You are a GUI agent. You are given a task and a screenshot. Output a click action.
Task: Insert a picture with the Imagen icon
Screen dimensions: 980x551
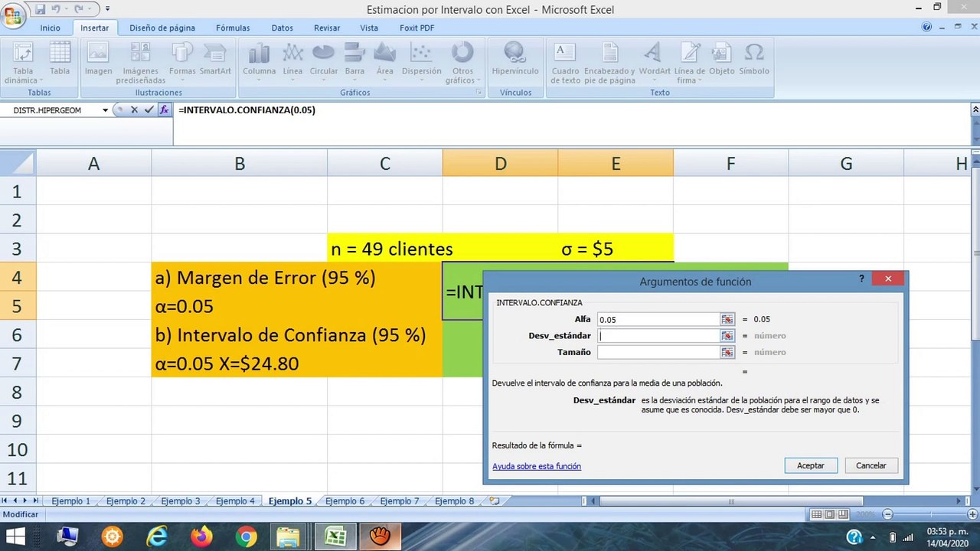[98, 60]
